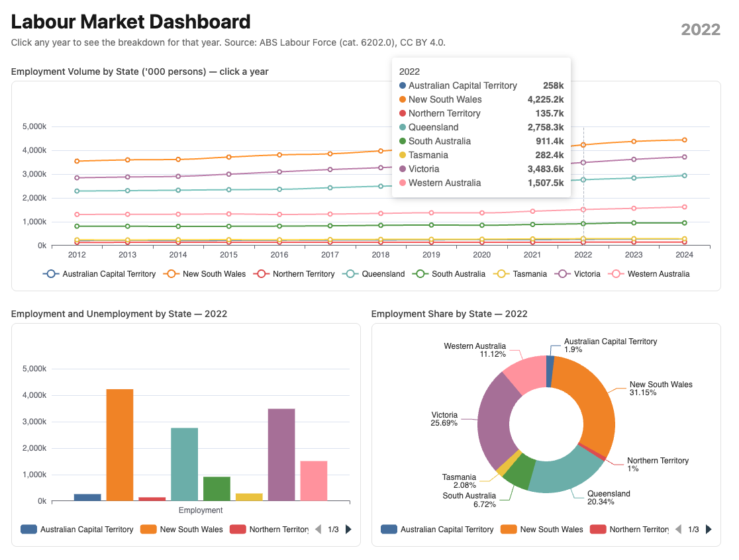Click the Queensland employment bar

pos(184,463)
